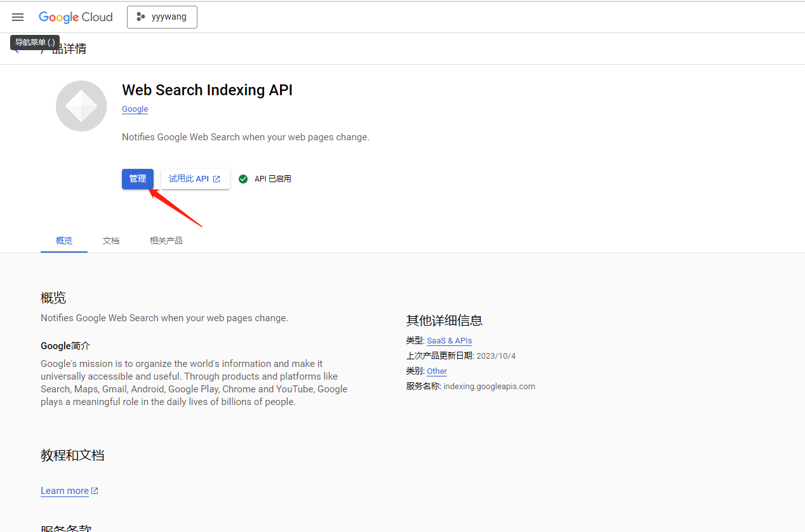This screenshot has width=805, height=532.
Task: Follow the Learn more link
Action: 65,491
